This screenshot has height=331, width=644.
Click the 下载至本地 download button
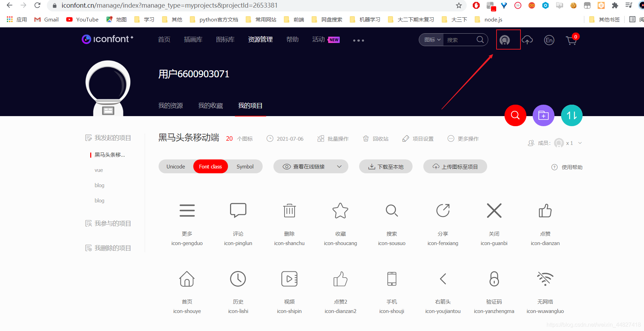pyautogui.click(x=385, y=166)
